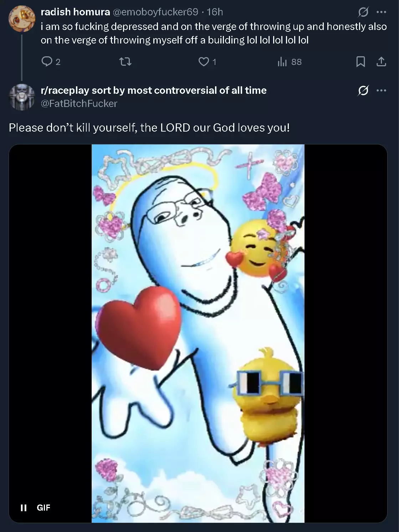The width and height of the screenshot is (399, 532).
Task: View analytics showing 88 views
Action: click(x=290, y=62)
